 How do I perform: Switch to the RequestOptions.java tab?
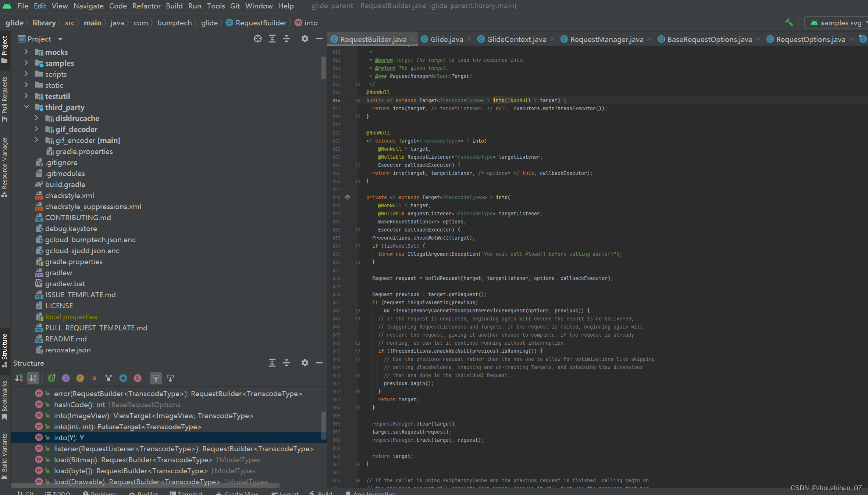810,39
